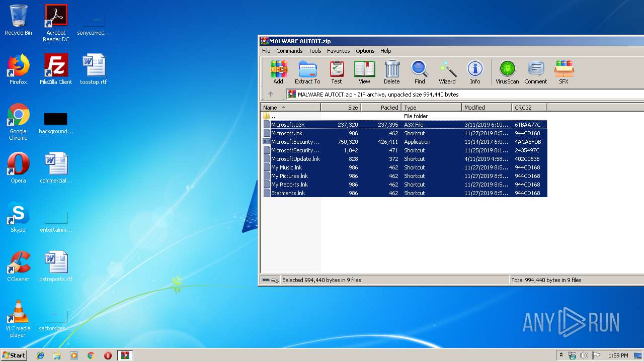Select the Microsoft.lnk file row
Viewport: 644px width, 362px height.
click(x=404, y=133)
